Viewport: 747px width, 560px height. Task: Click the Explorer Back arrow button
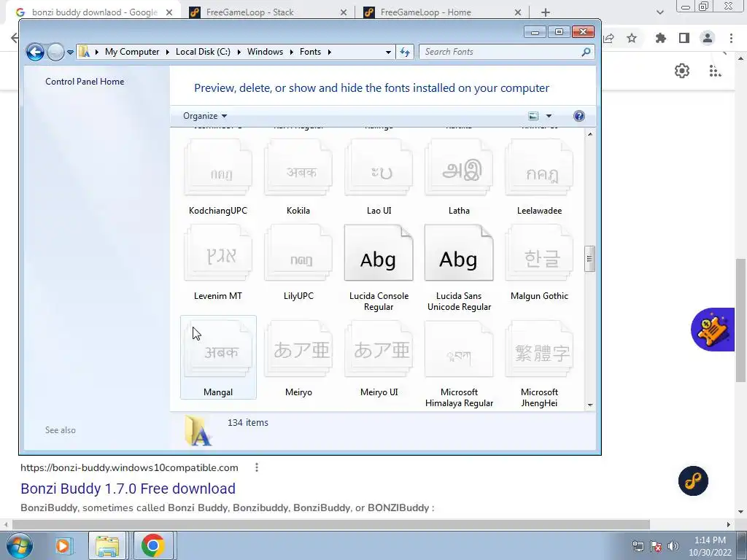tap(35, 52)
